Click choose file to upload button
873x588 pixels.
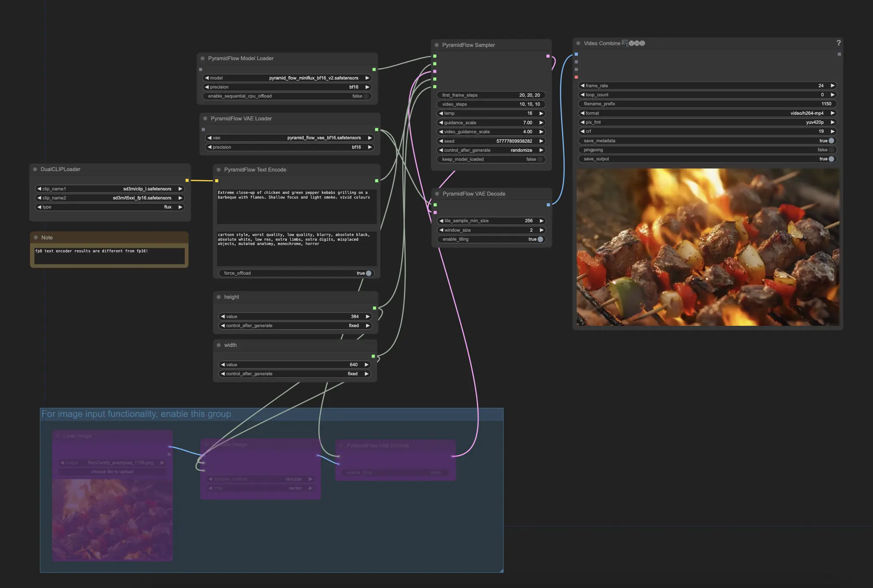pos(112,472)
